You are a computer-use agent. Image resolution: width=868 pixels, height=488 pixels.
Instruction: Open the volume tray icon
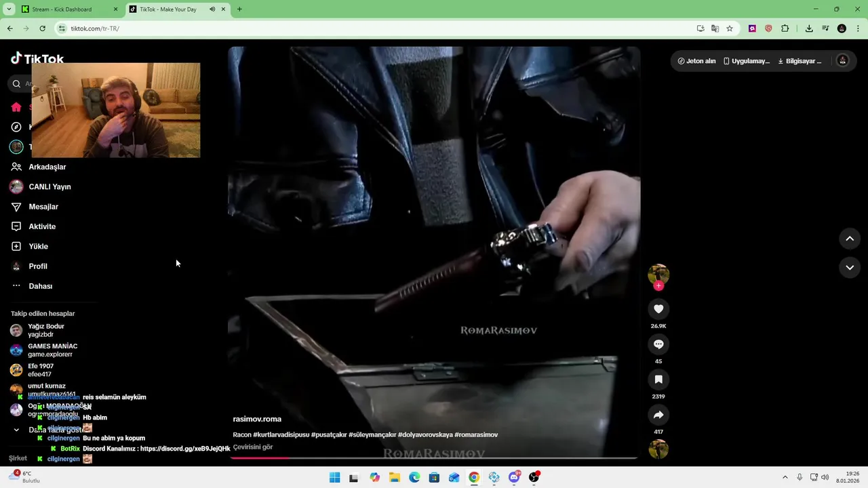click(825, 477)
